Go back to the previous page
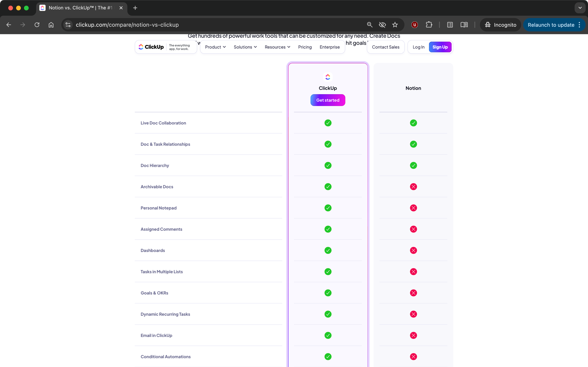The image size is (588, 367). pyautogui.click(x=9, y=25)
